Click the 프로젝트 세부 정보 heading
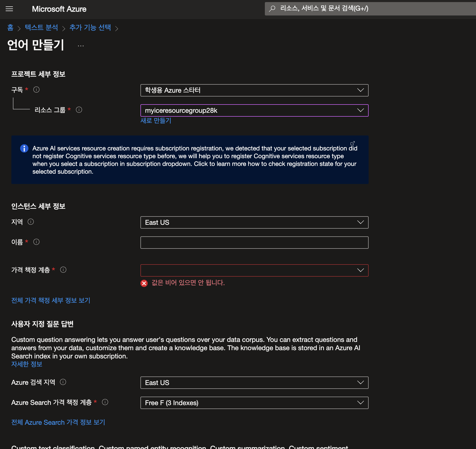Viewport: 476px width, 449px height. 38,74
